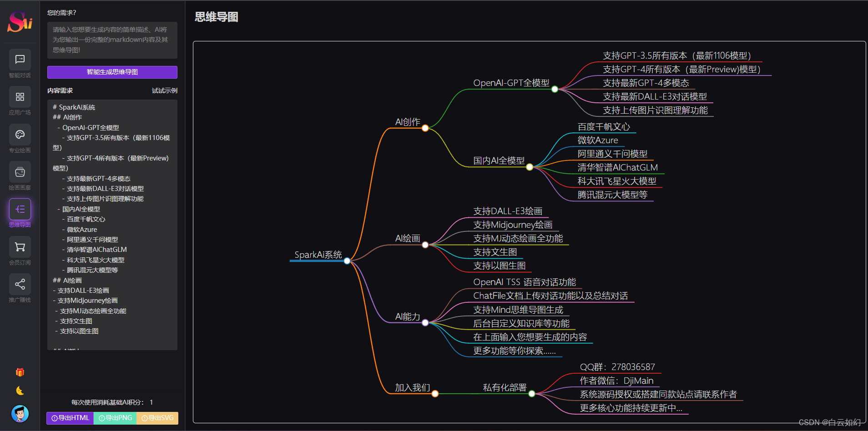Collapse the AI绘画 node circle
Screen dimensions: 868x431
click(x=425, y=245)
